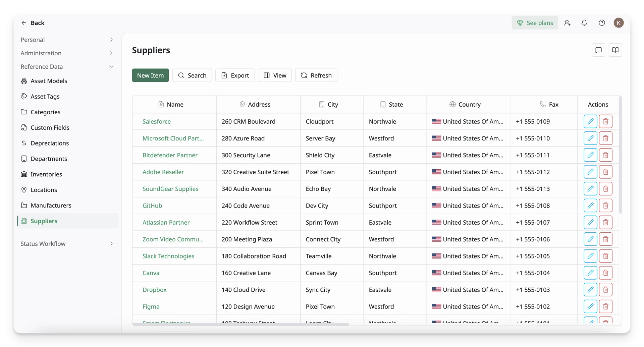Screen dimensions: 644x347
Task: Click the Address column header
Action: (258, 104)
